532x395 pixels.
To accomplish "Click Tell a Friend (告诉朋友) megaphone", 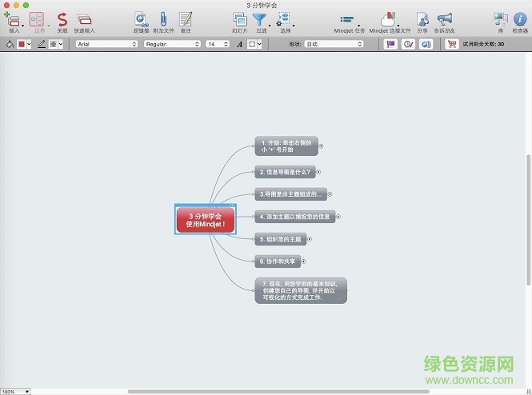I will pyautogui.click(x=445, y=19).
